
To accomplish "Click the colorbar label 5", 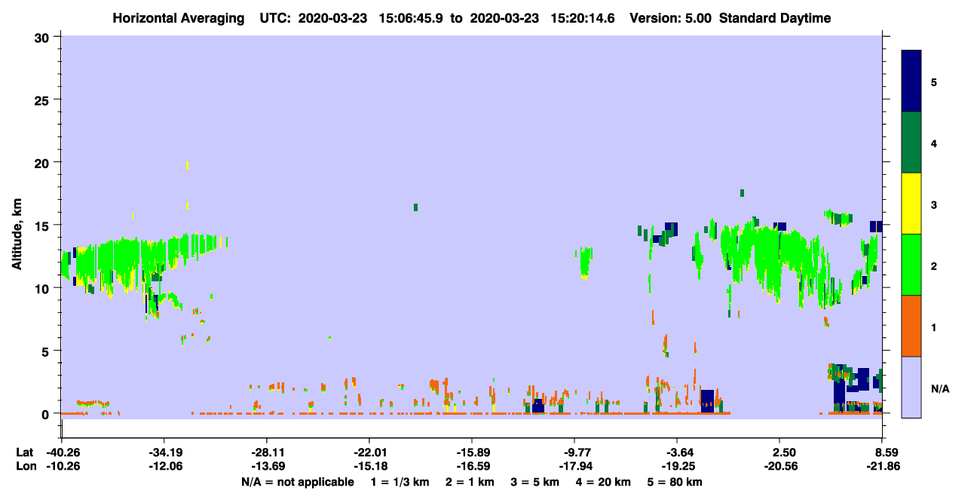I will pyautogui.click(x=934, y=82).
